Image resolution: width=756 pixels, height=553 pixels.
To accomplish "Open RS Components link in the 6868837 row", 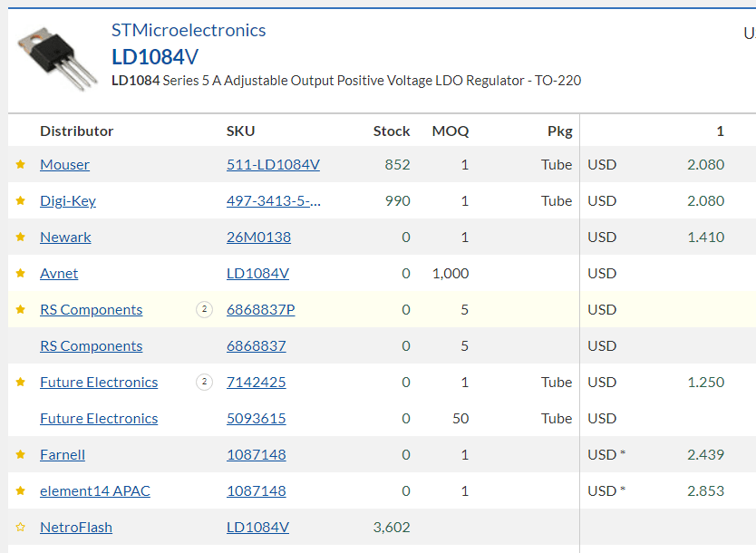I will [x=92, y=345].
